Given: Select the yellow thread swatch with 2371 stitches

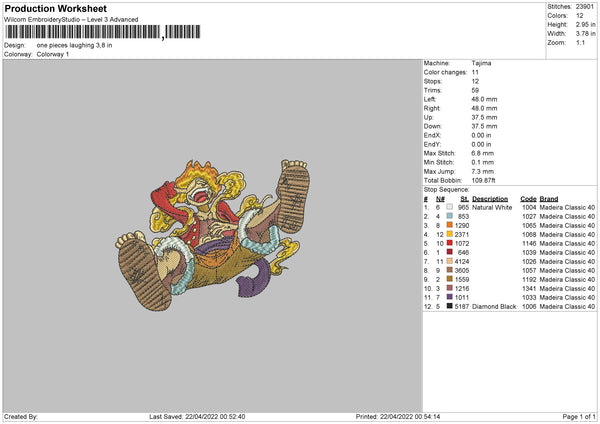Looking at the screenshot, I should 449,234.
